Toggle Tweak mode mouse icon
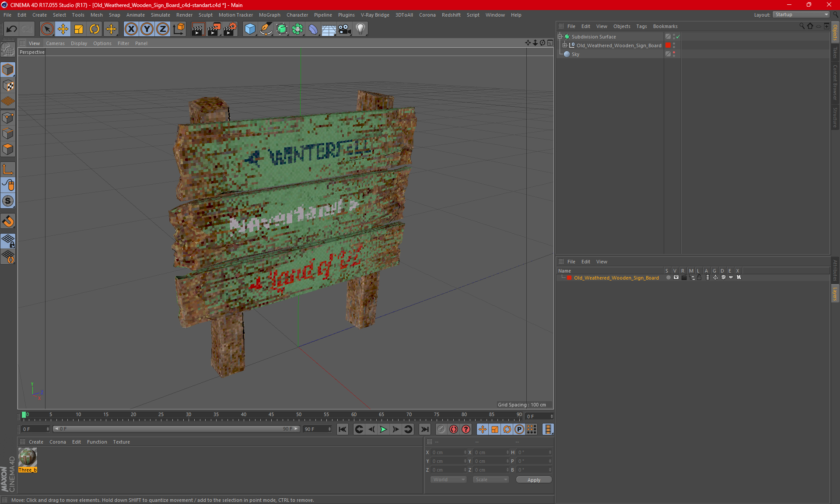Screen dimensions: 840x504 point(8,185)
